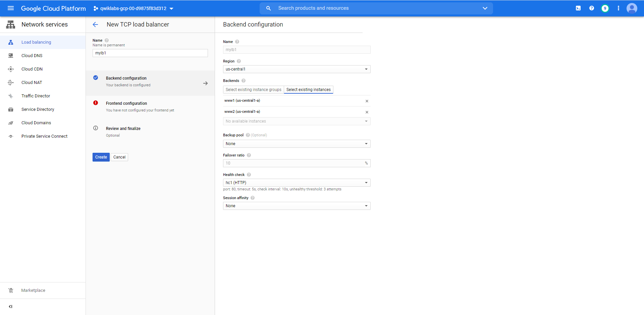Screen dimensions: 644x315
Task: Expand the search bar chevron
Action: pyautogui.click(x=485, y=8)
